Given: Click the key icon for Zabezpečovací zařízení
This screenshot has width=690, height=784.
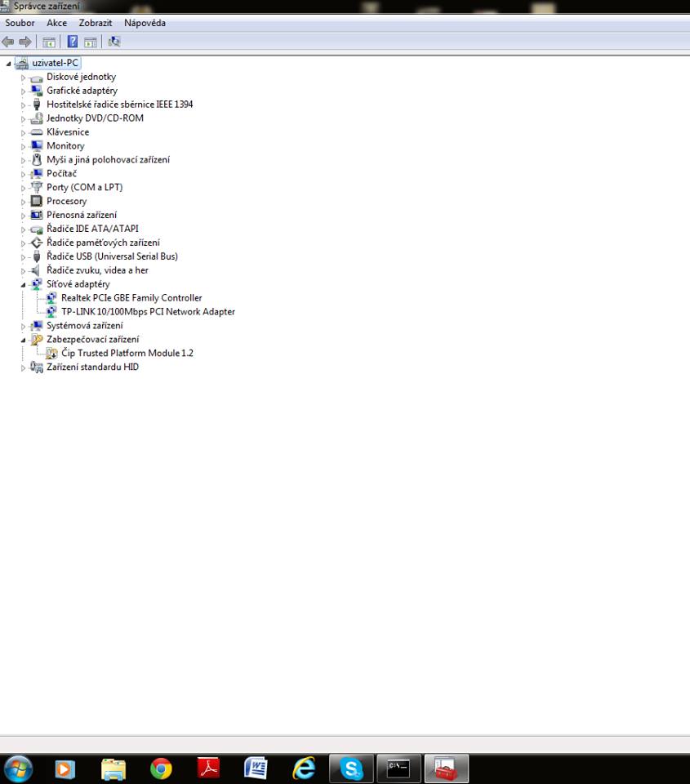Looking at the screenshot, I should [x=37, y=340].
